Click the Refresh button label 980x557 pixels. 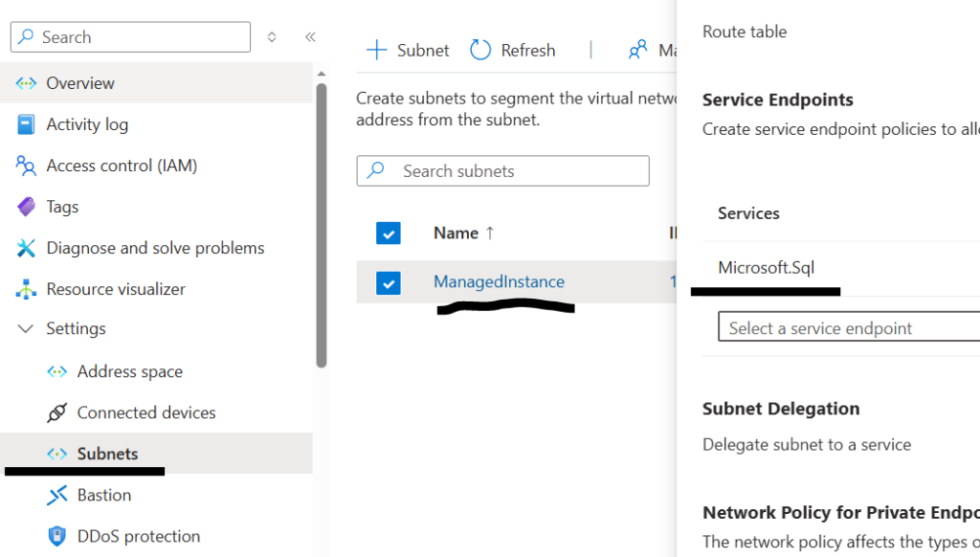tap(528, 50)
